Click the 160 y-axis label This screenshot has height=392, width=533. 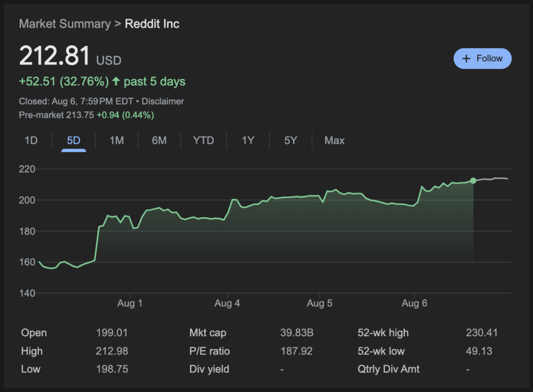[x=27, y=262]
